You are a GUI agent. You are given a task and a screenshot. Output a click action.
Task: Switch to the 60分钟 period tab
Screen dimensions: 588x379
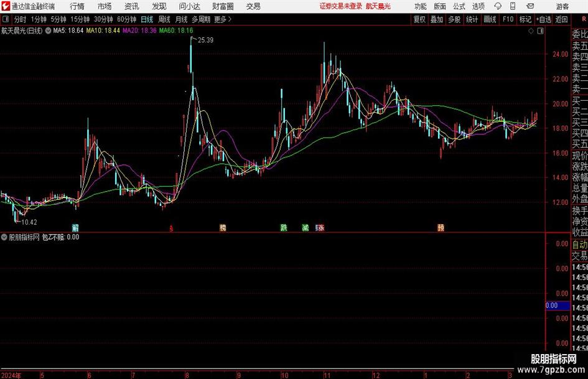click(126, 19)
